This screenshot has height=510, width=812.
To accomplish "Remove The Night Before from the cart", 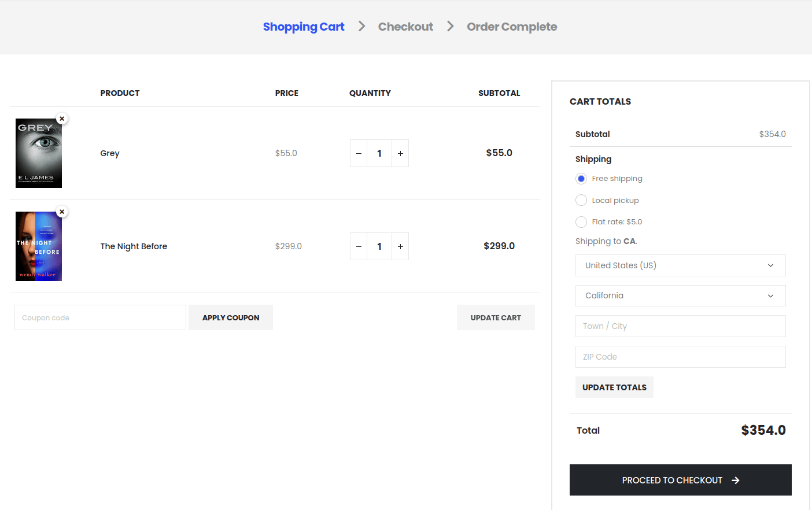I will pyautogui.click(x=62, y=212).
